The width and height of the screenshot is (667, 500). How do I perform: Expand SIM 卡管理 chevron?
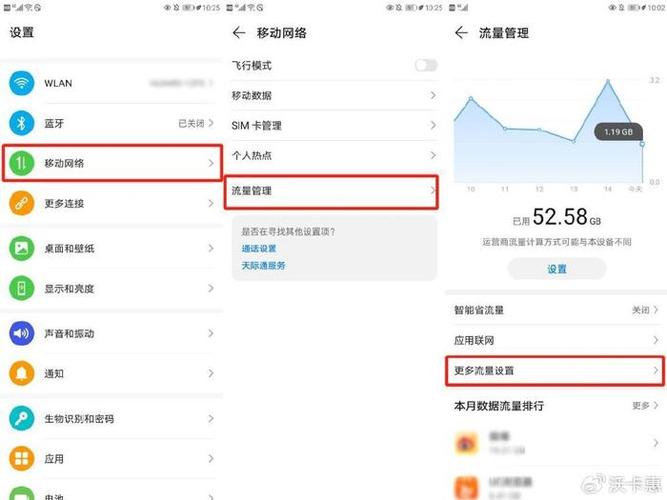[433, 125]
